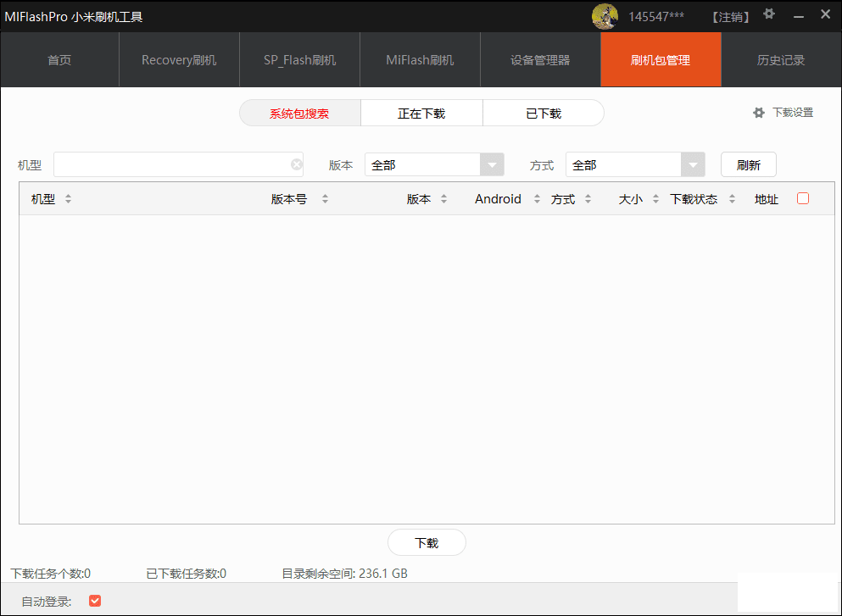Sort by 大小 column arrows
The image size is (842, 616).
(655, 199)
